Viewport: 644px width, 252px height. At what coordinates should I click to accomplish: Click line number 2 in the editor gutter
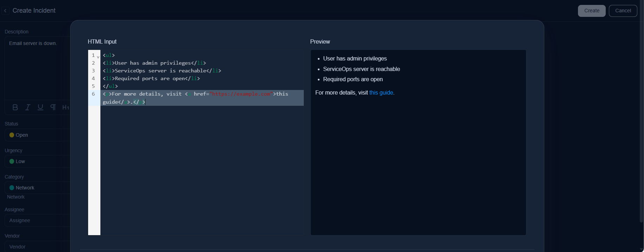click(x=93, y=63)
